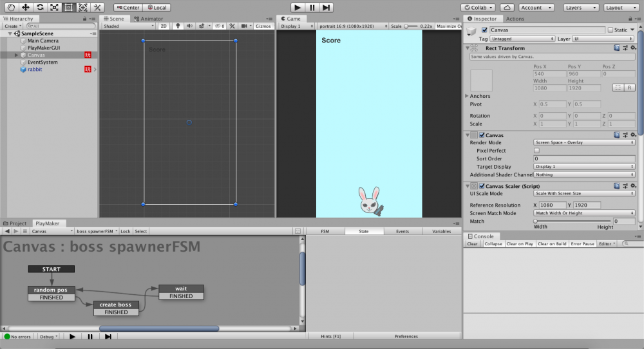Toggle scene audio speaker icon
The height and width of the screenshot is (349, 644).
coord(189,26)
